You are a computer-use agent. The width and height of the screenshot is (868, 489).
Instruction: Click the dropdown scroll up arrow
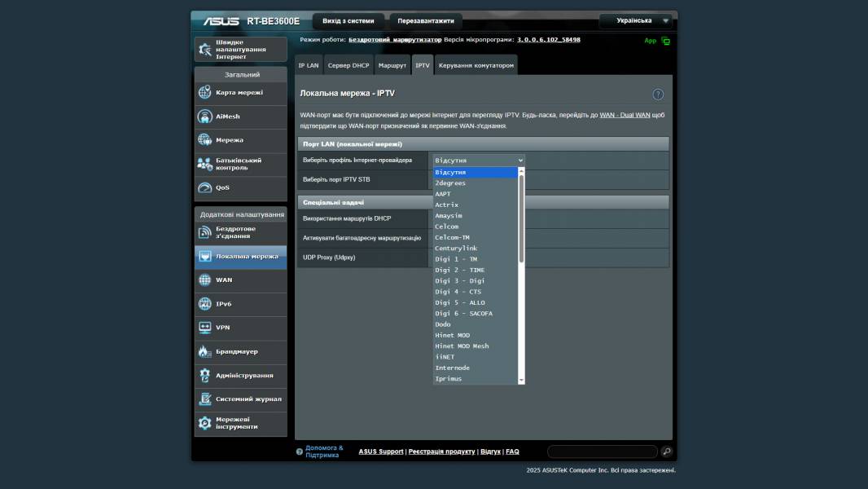click(521, 170)
